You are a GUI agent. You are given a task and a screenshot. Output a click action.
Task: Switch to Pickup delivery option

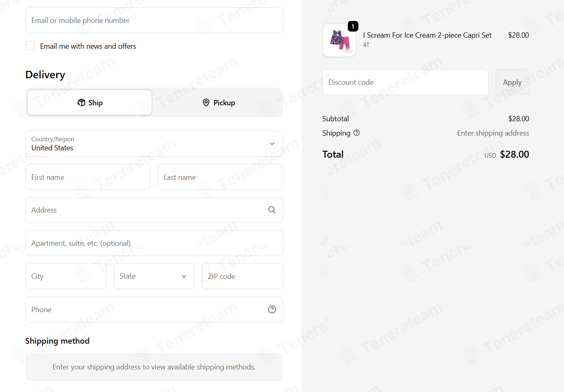pyautogui.click(x=219, y=102)
